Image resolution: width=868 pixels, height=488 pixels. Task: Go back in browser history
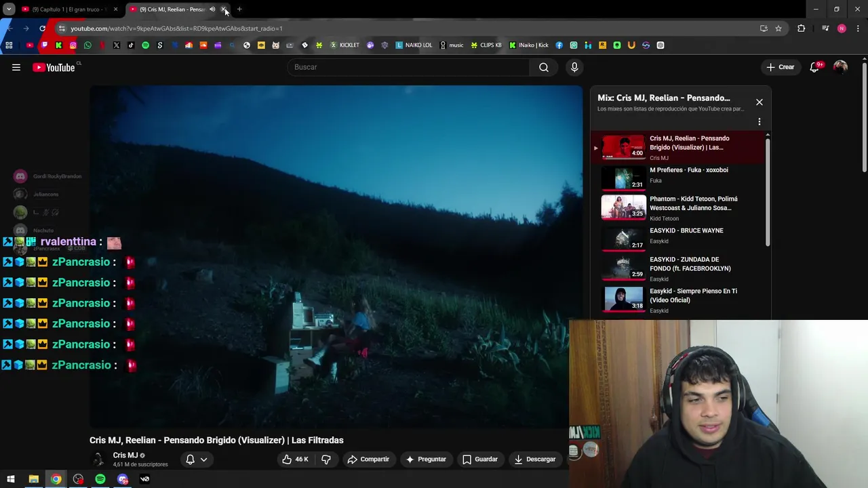(x=9, y=28)
